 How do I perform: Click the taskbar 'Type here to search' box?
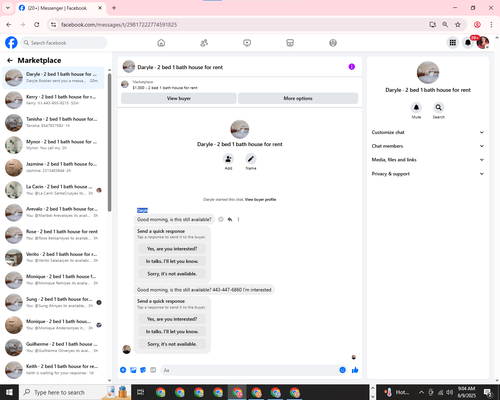75,392
